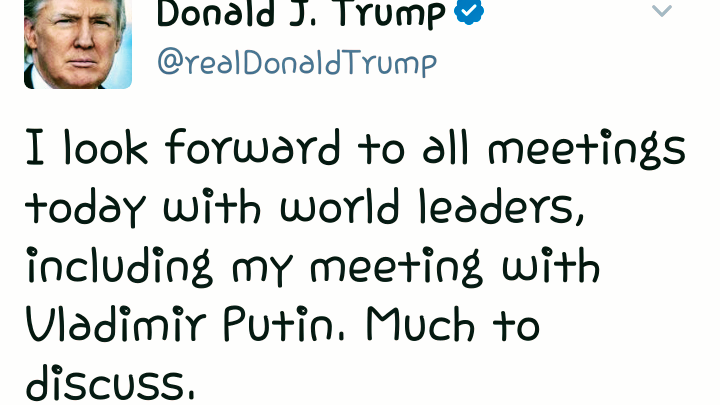Click the word "meetings" in the first line
Image resolution: width=720 pixels, height=405 pixels.
click(x=587, y=151)
